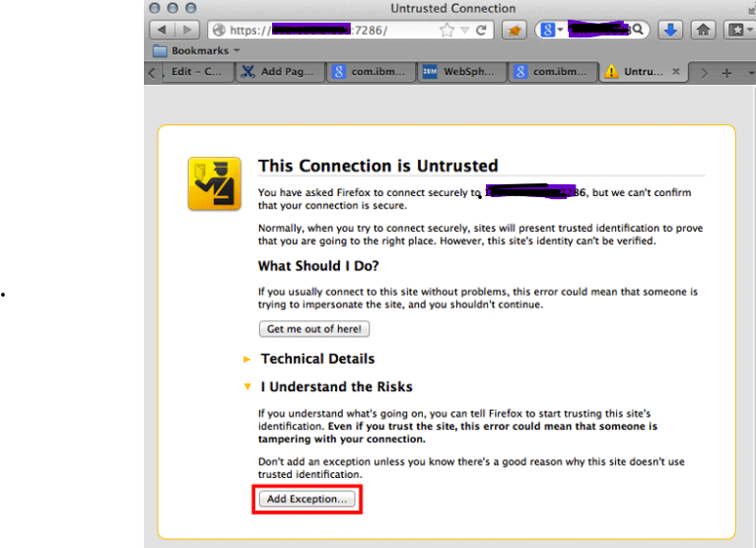Bookmark this page with the star icon

(447, 30)
